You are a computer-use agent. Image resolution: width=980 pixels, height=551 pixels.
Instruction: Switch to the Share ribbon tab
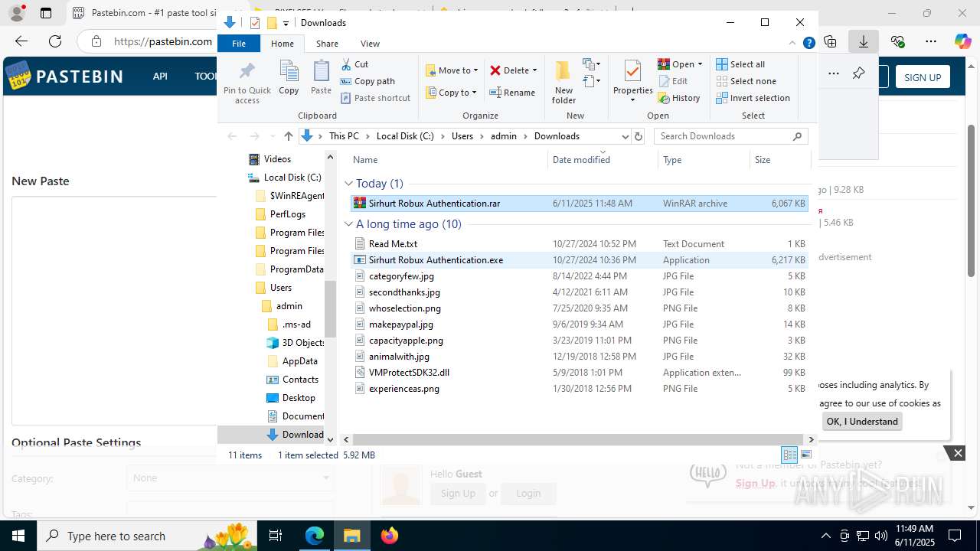327,44
